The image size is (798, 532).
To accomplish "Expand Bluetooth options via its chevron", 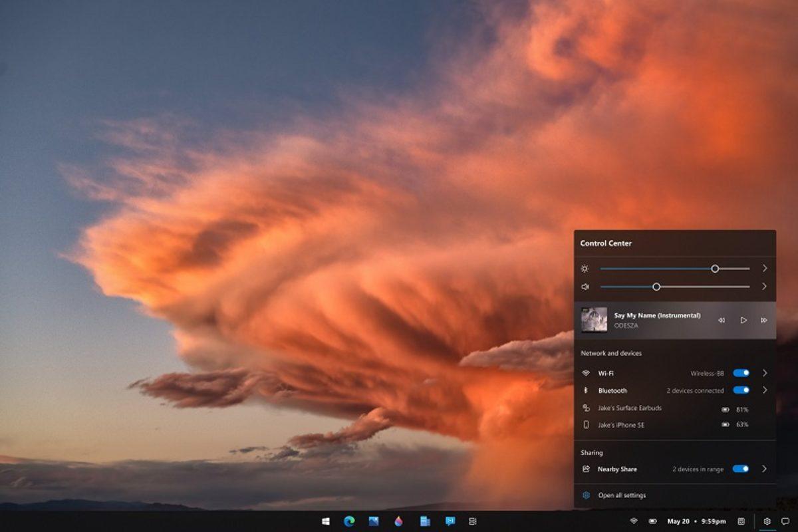I will pos(765,390).
